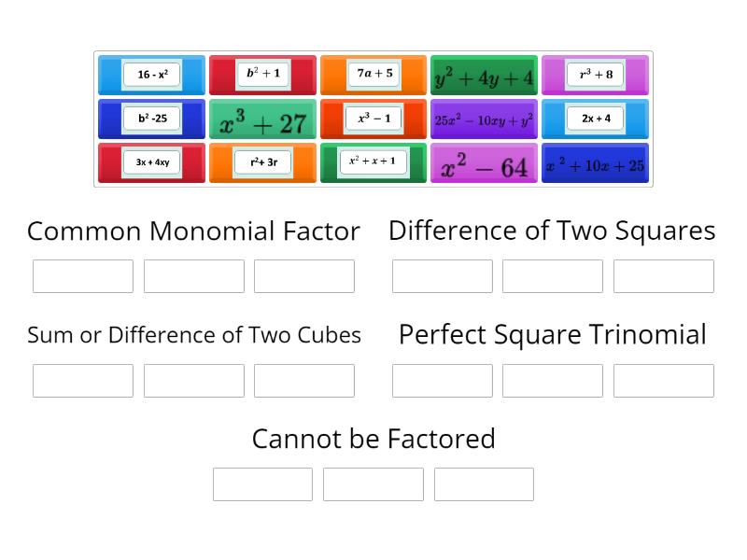The height and width of the screenshot is (560, 747).
Task: Click the "2x + 4" card
Action: pos(595,119)
